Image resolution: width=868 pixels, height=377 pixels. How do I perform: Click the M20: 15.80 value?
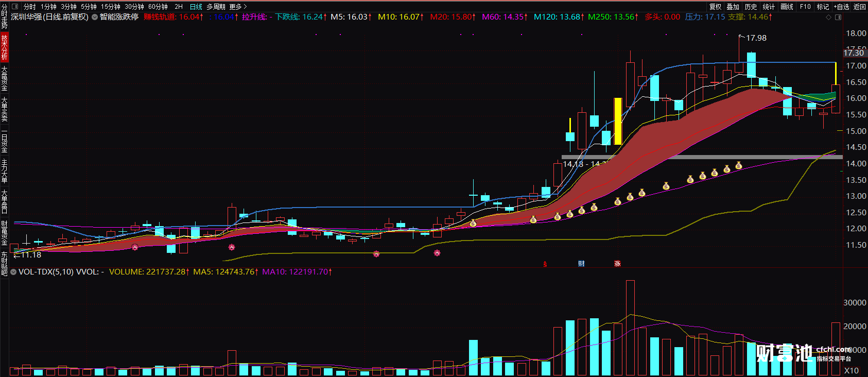[x=453, y=17]
